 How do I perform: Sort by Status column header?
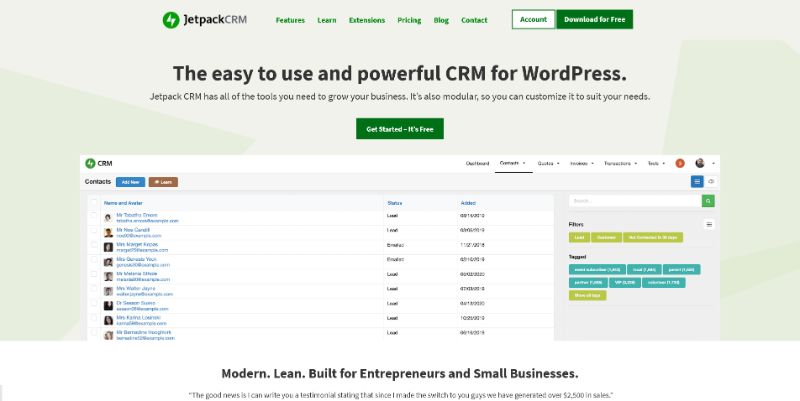394,203
